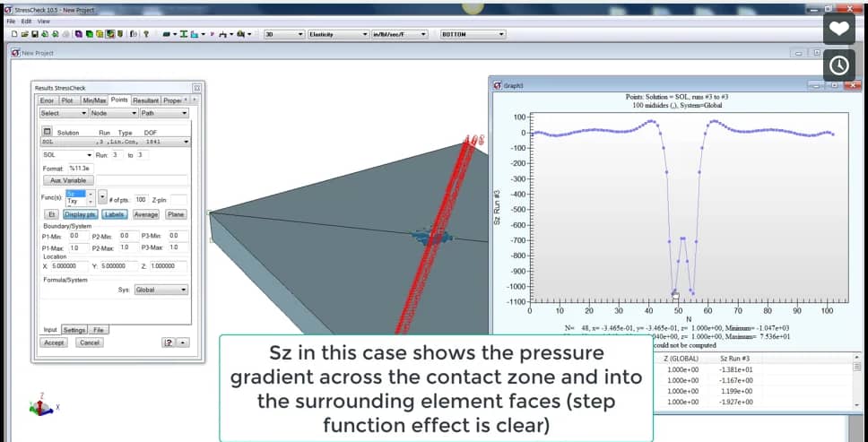Click the Aux. Variable button
Image resolution: width=868 pixels, height=442 pixels.
pyautogui.click(x=68, y=180)
